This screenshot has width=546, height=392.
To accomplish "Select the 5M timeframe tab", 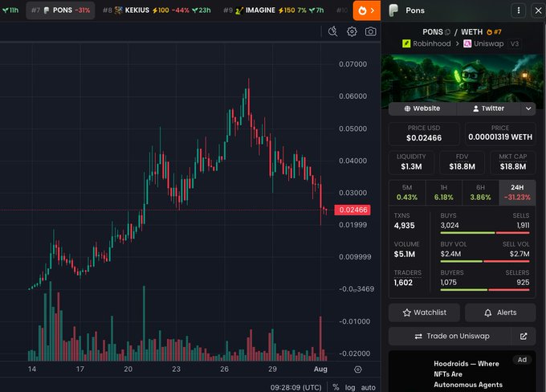I will click(407, 192).
